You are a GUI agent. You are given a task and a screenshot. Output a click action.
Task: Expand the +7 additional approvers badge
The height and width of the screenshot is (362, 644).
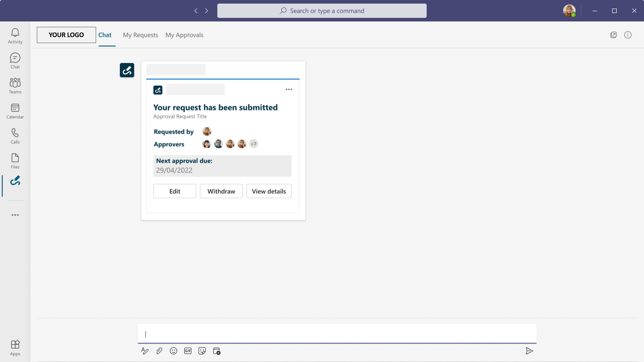254,144
